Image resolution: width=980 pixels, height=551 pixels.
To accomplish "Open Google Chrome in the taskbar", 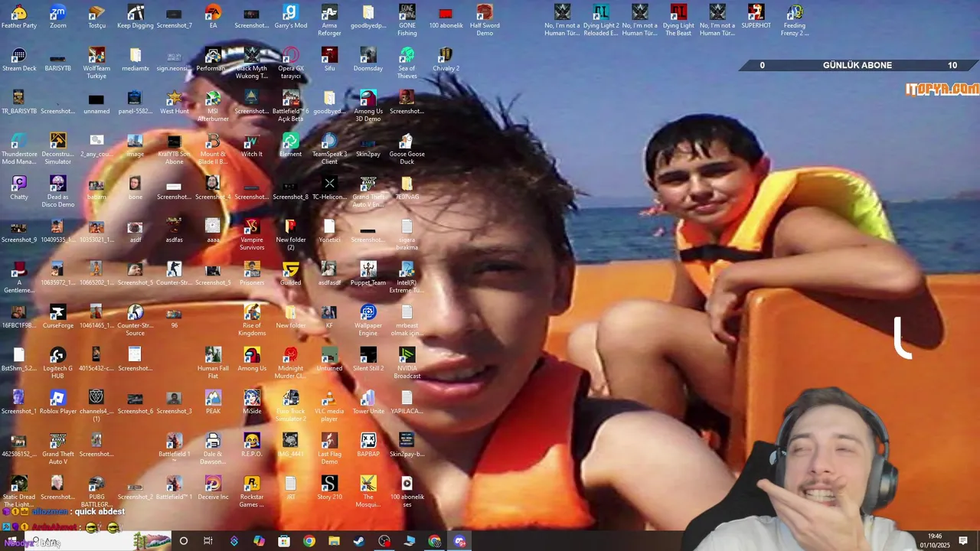I will click(309, 541).
